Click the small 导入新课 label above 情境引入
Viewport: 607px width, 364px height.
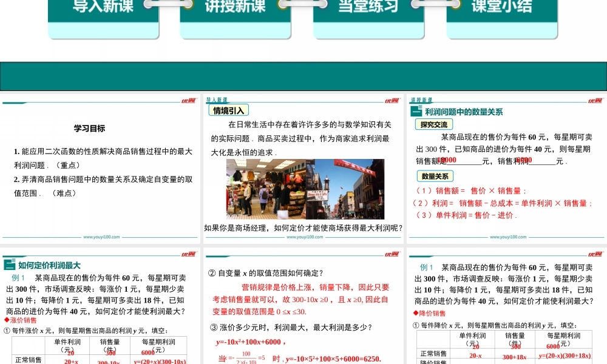(217, 100)
